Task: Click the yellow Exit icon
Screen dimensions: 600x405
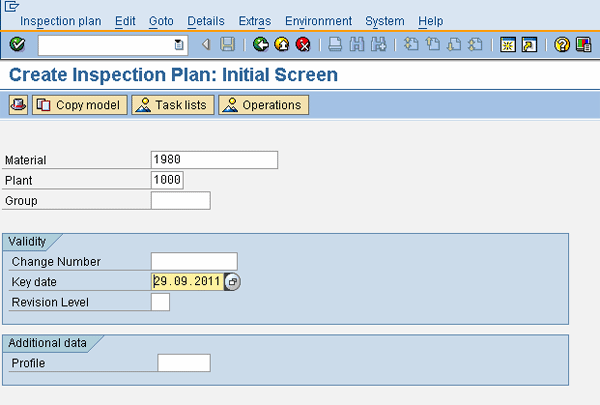Action: (282, 44)
